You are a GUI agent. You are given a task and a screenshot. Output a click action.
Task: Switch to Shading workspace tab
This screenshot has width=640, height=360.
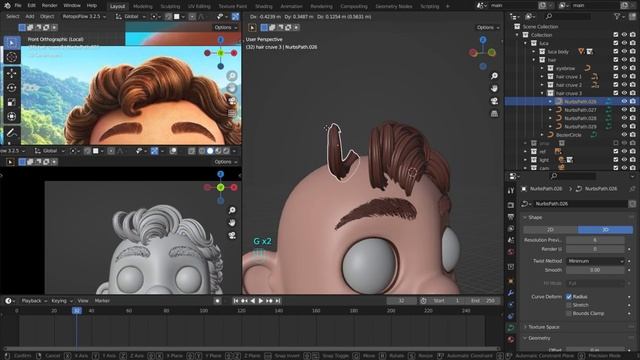click(x=264, y=6)
